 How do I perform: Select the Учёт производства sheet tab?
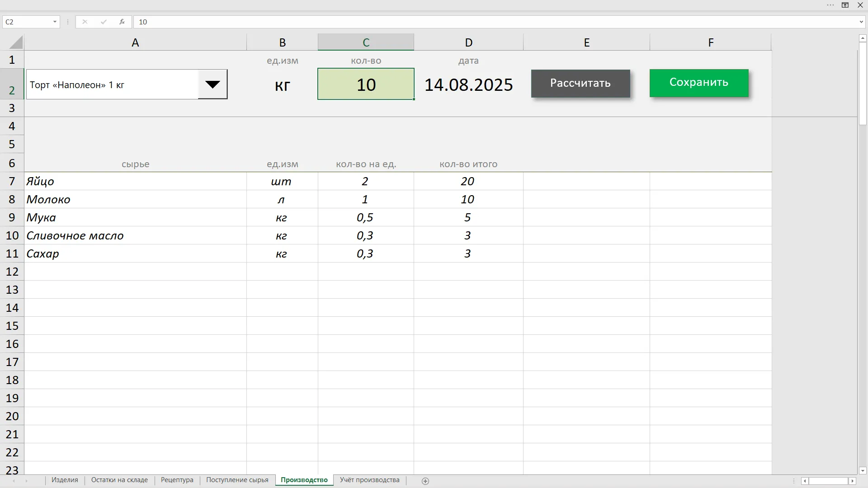tap(370, 480)
